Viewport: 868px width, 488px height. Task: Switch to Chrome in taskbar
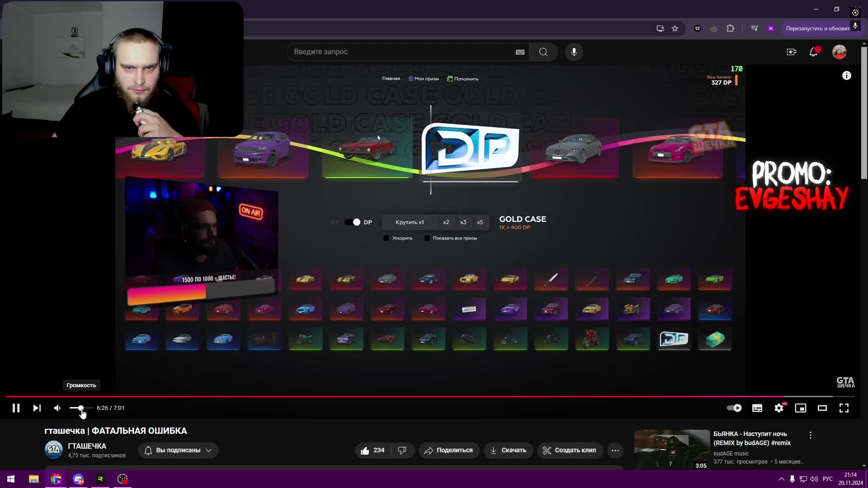[56, 479]
